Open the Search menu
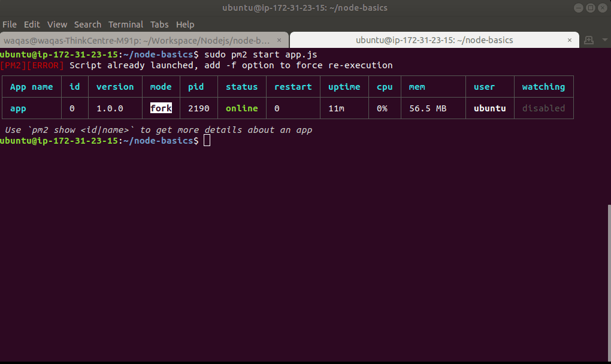This screenshot has width=611, height=364. (x=87, y=25)
